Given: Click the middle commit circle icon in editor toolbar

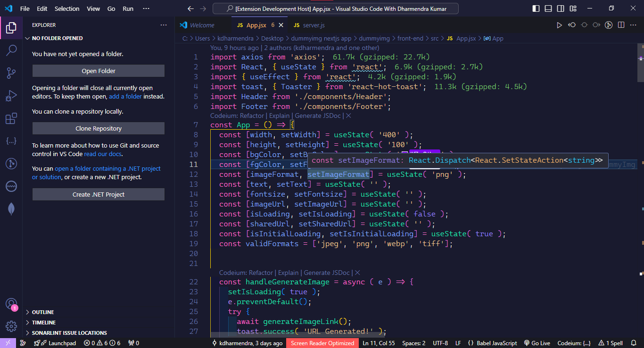Looking at the screenshot, I should coord(584,25).
